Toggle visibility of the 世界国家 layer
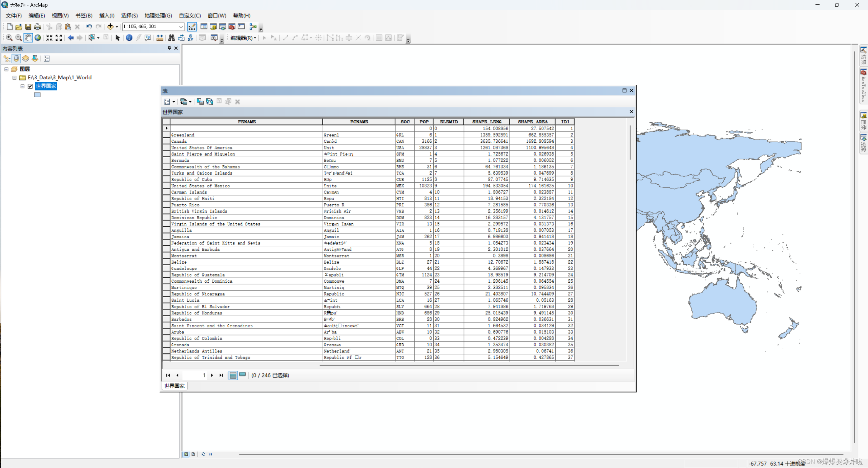The width and height of the screenshot is (868, 468). coord(30,86)
